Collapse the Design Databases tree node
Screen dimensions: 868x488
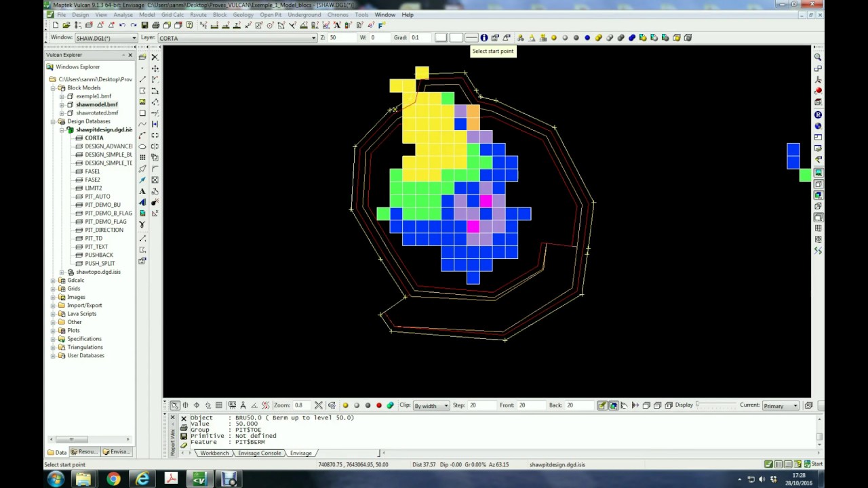[53, 121]
